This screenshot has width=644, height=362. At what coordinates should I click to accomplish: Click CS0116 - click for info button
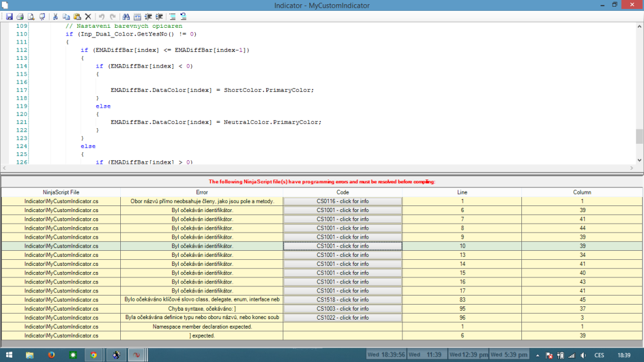point(343,201)
